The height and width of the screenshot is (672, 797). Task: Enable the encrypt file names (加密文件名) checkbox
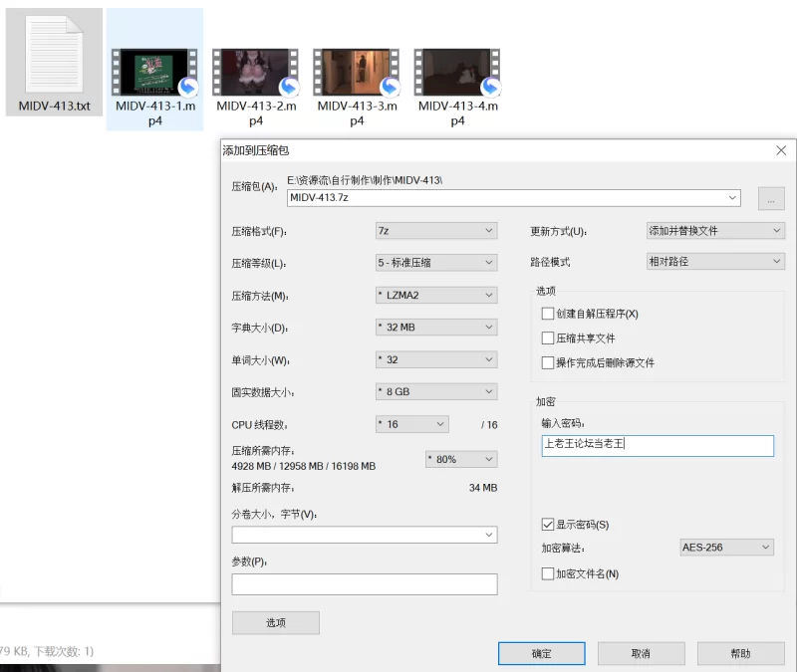[x=548, y=574]
